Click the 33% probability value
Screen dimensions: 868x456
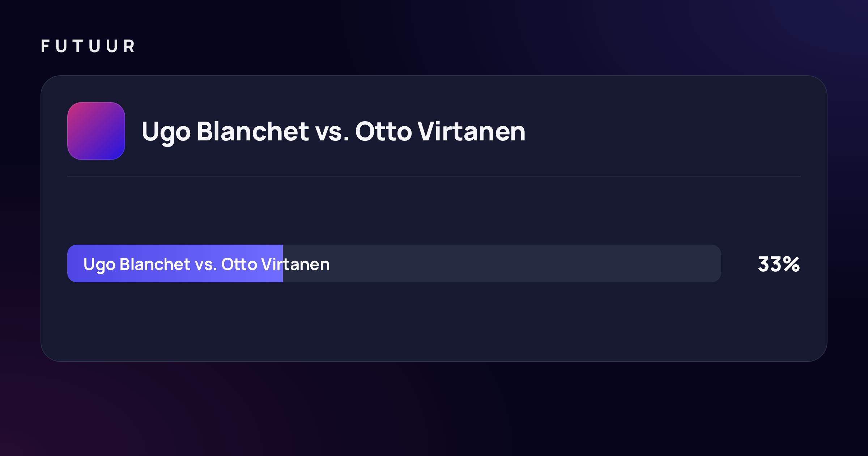click(x=779, y=264)
